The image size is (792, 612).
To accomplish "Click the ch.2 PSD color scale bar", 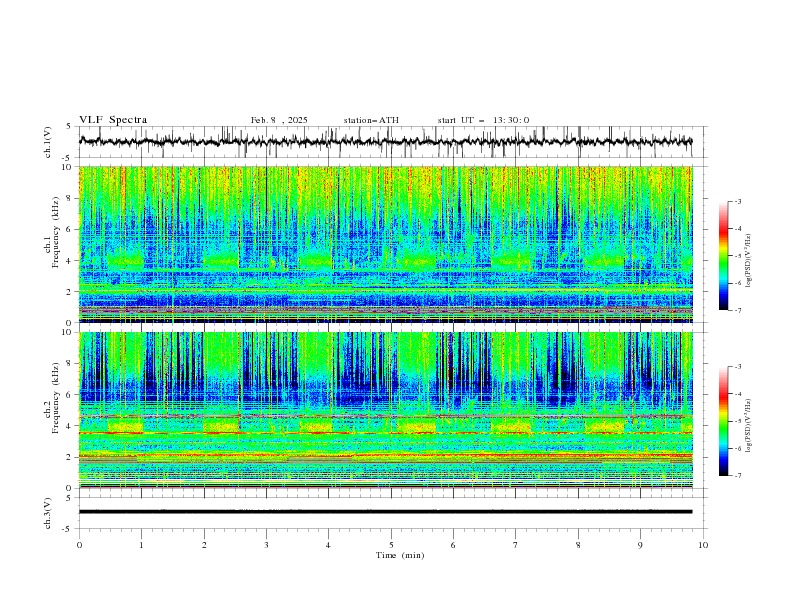I will 723,421.
